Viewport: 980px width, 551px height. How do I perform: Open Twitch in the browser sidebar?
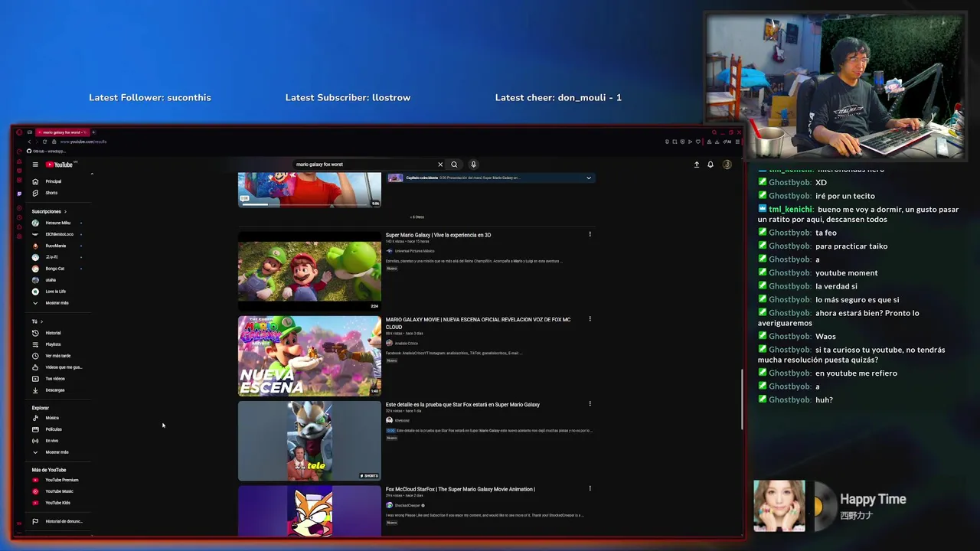coord(19,194)
